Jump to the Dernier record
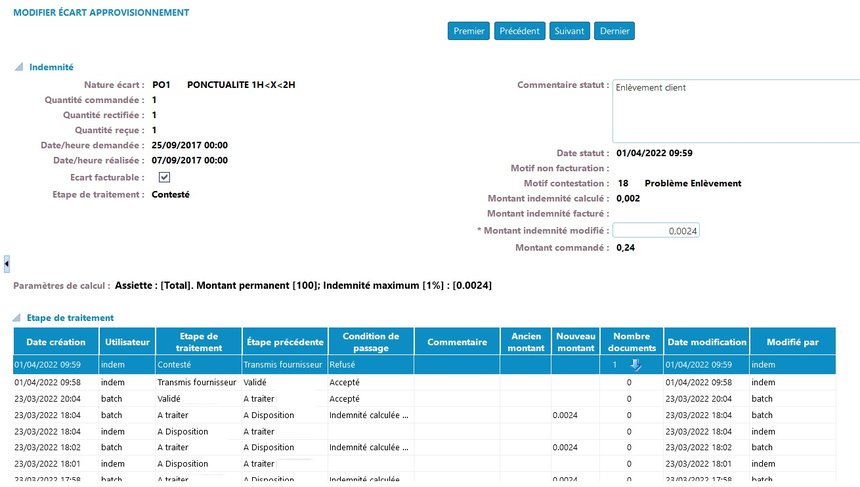The height and width of the screenshot is (487, 860). pos(614,31)
